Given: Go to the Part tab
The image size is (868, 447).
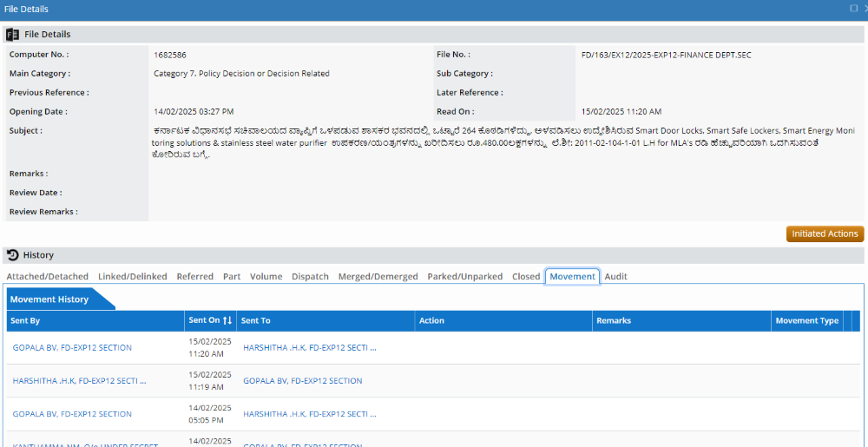Looking at the screenshot, I should pos(232,277).
